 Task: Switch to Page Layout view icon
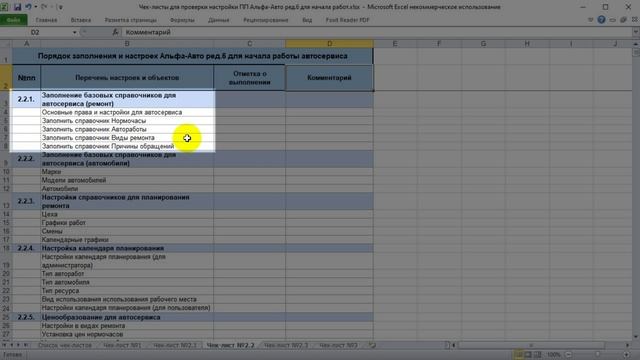(x=528, y=355)
